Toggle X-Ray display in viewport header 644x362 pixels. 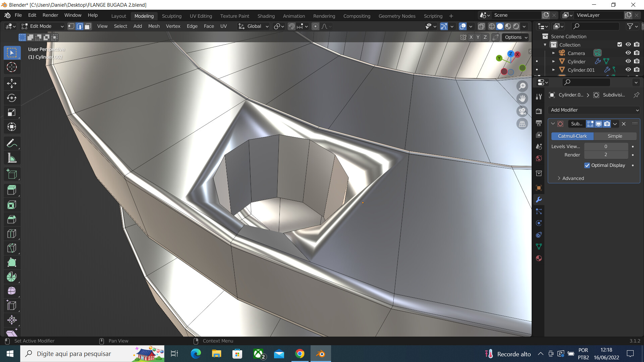pyautogui.click(x=481, y=26)
